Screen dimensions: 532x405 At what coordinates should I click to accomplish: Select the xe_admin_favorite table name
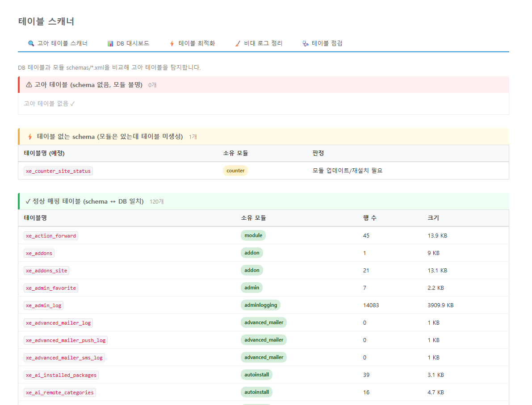[51, 288]
